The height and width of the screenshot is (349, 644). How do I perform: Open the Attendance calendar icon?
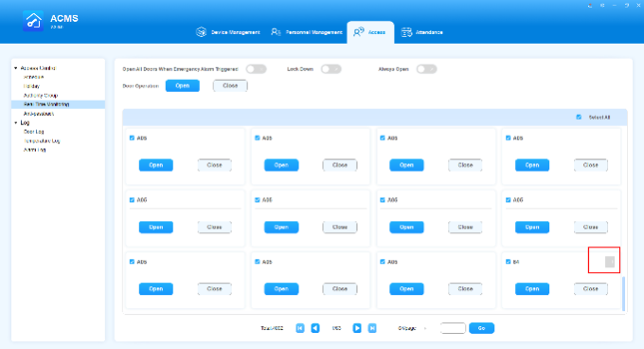[406, 32]
